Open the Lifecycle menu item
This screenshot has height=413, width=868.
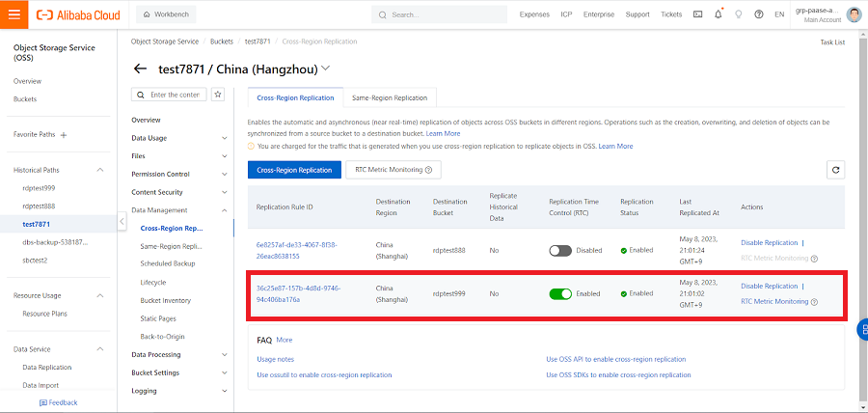[153, 282]
